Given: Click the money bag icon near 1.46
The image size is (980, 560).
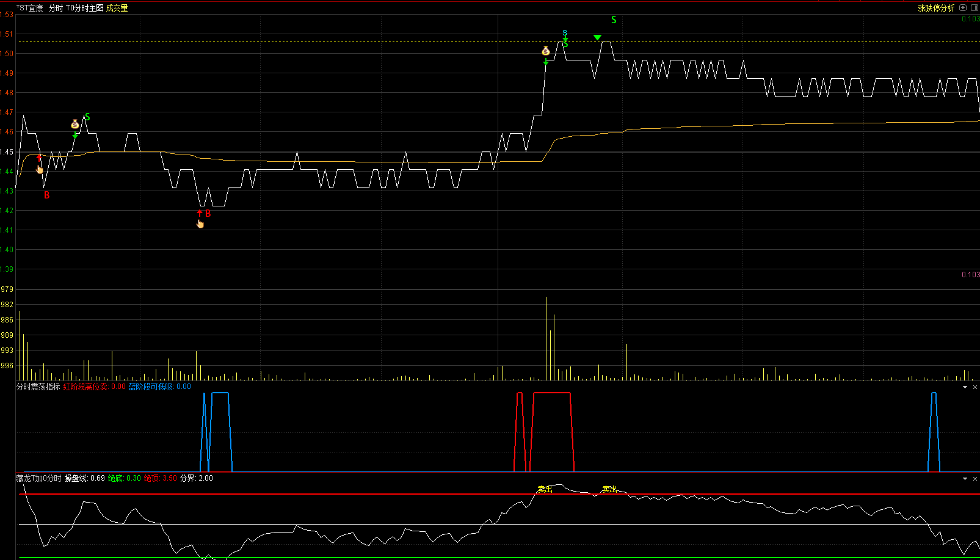Looking at the screenshot, I should [x=75, y=124].
